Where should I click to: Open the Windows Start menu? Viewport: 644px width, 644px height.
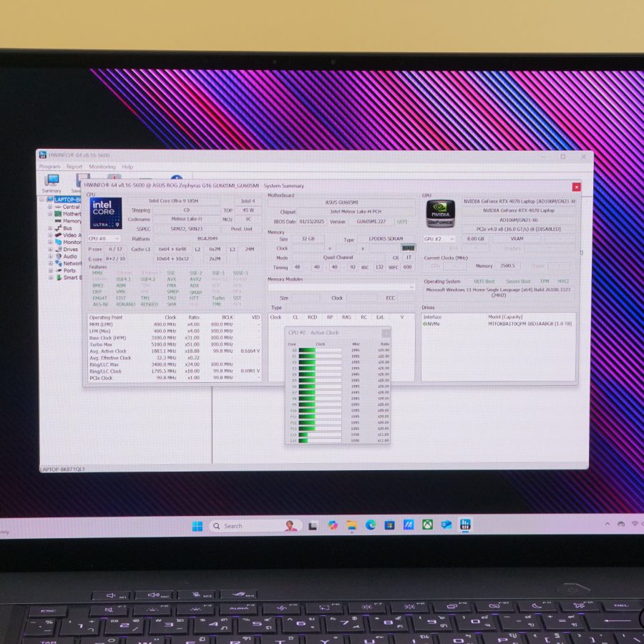[197, 526]
